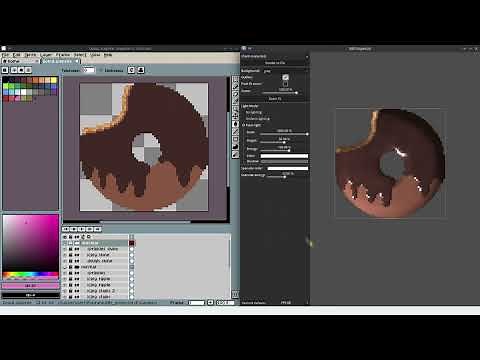The height and width of the screenshot is (360, 480).
Task: Click the pink foreground color bar
Action: 30,286
